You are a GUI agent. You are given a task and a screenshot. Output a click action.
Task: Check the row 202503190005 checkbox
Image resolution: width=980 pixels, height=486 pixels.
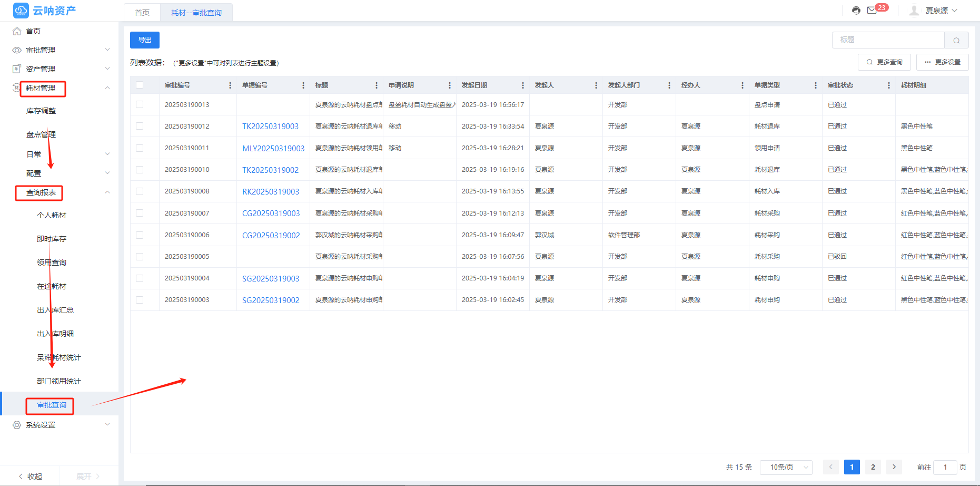[x=140, y=257]
